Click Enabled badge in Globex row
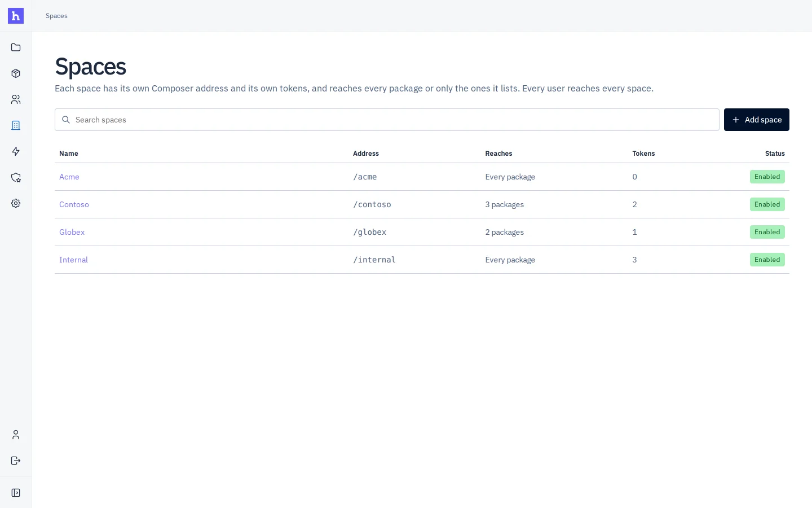The height and width of the screenshot is (508, 812). point(767,232)
